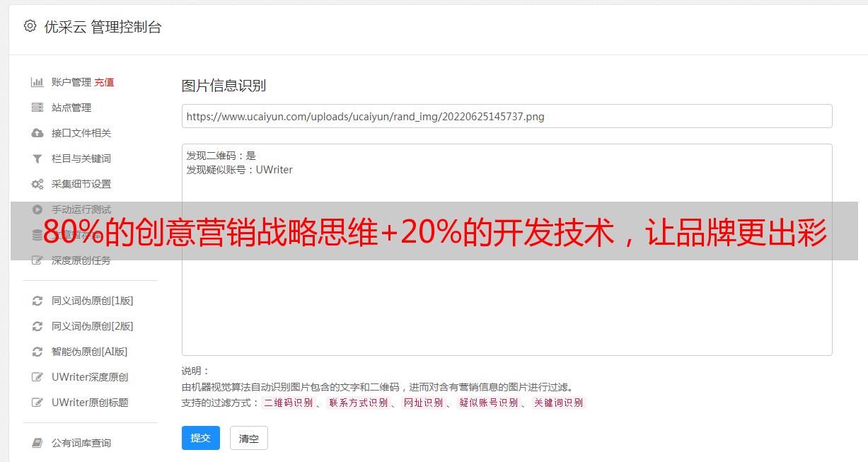The height and width of the screenshot is (462, 868).
Task: Click the cloud upload icon for 接口文件相关
Action: [x=37, y=133]
